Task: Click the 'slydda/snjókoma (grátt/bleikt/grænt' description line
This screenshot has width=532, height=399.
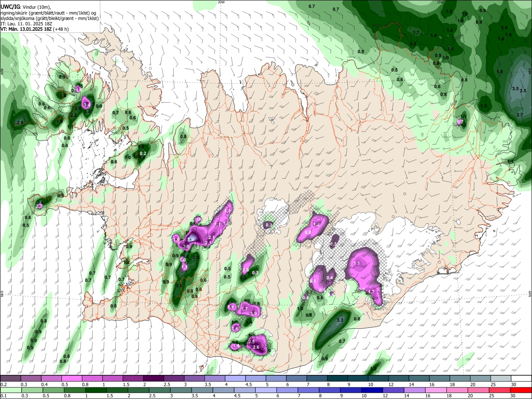Action: 49,18
